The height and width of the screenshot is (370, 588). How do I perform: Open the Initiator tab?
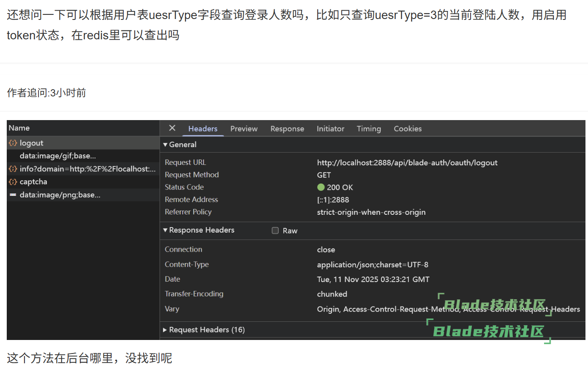(x=330, y=129)
